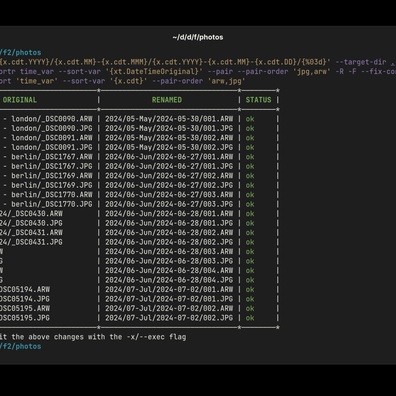The image size is (396, 396).
Task: Click renamed path 2024-05-30/002.JPG
Action: tap(169, 147)
